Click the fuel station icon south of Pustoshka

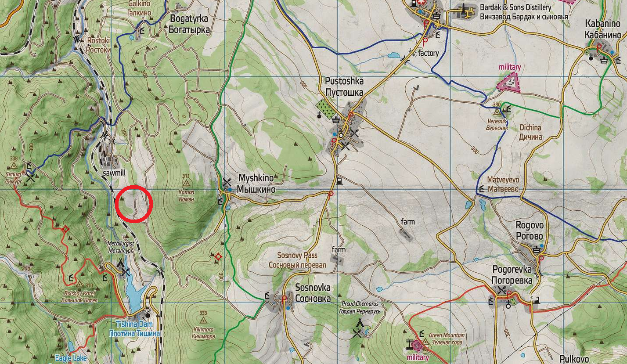339,180
